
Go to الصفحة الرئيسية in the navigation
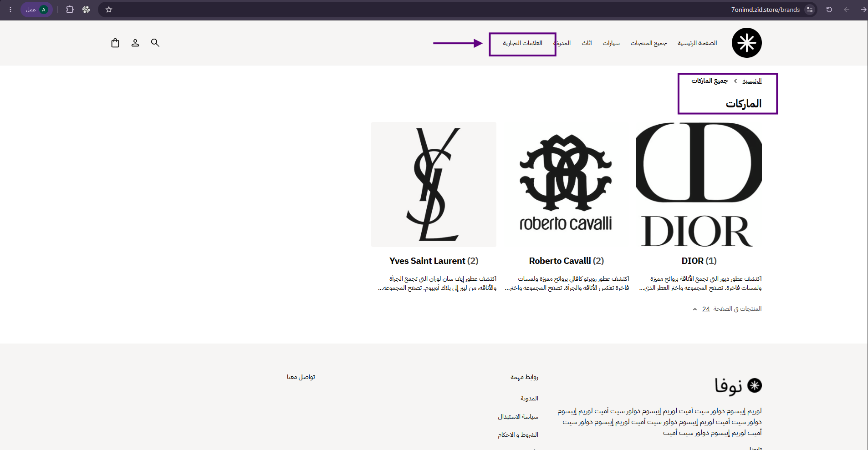click(697, 43)
